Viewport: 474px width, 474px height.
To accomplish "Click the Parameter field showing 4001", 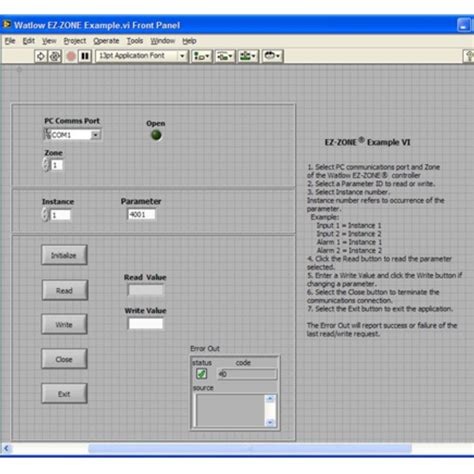I will click(x=141, y=214).
